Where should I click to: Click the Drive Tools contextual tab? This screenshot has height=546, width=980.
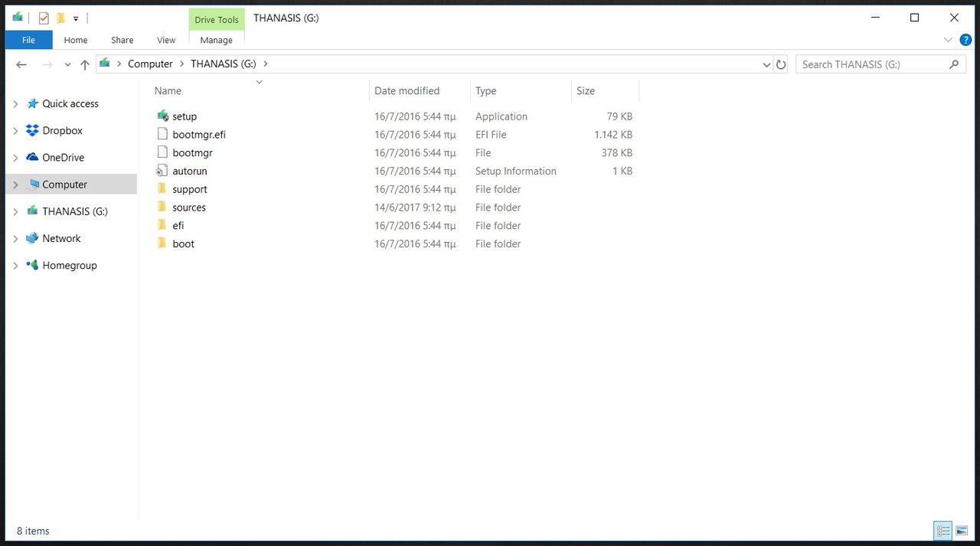(x=217, y=20)
